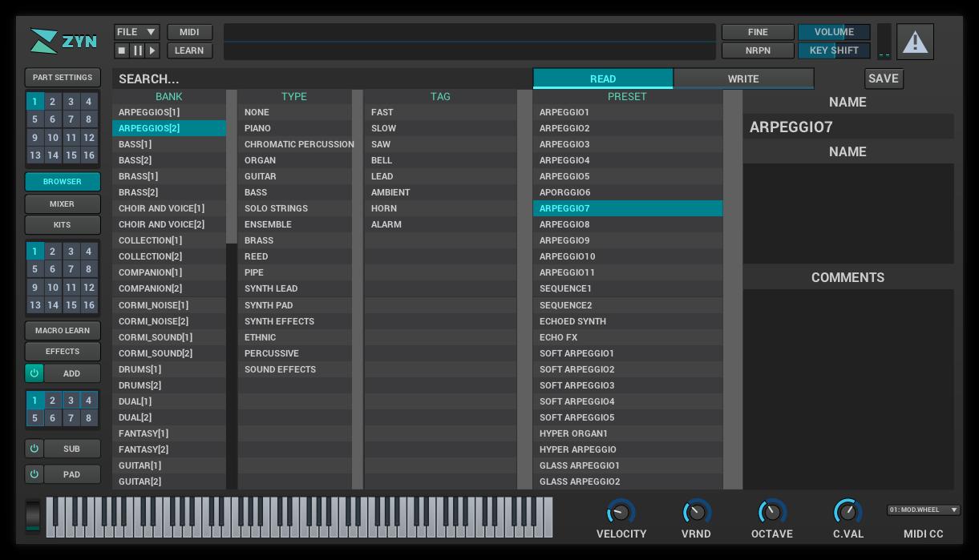Select bank ARPEGGIOS[1]
The width and height of the screenshot is (979, 560).
tap(169, 112)
